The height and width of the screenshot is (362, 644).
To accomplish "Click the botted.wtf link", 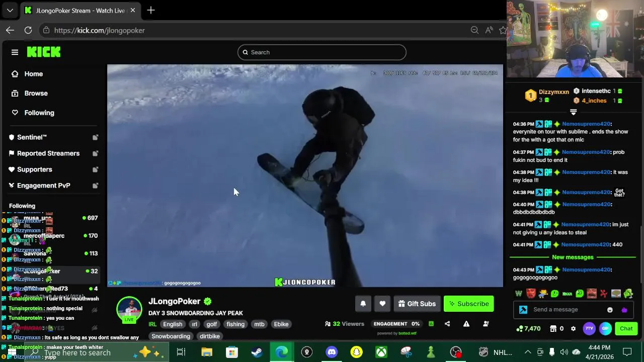I will (x=407, y=333).
